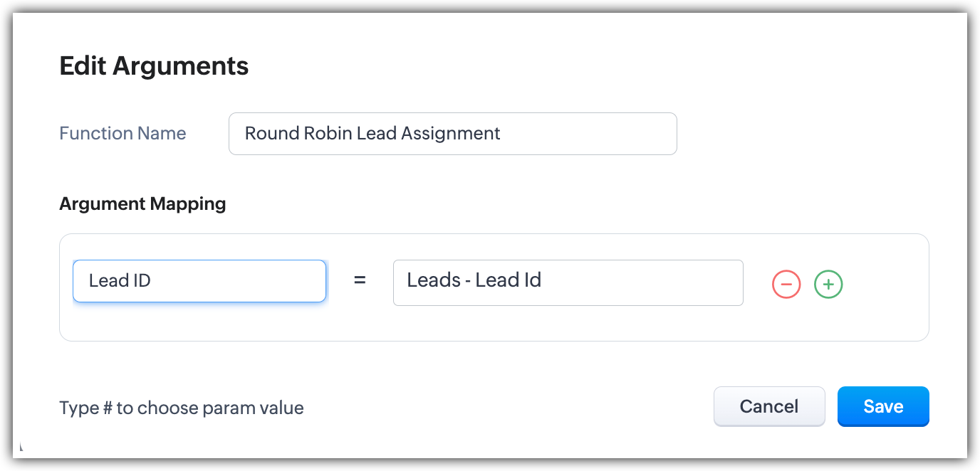980x471 pixels.
Task: Cancel editing the arguments
Action: tap(769, 406)
